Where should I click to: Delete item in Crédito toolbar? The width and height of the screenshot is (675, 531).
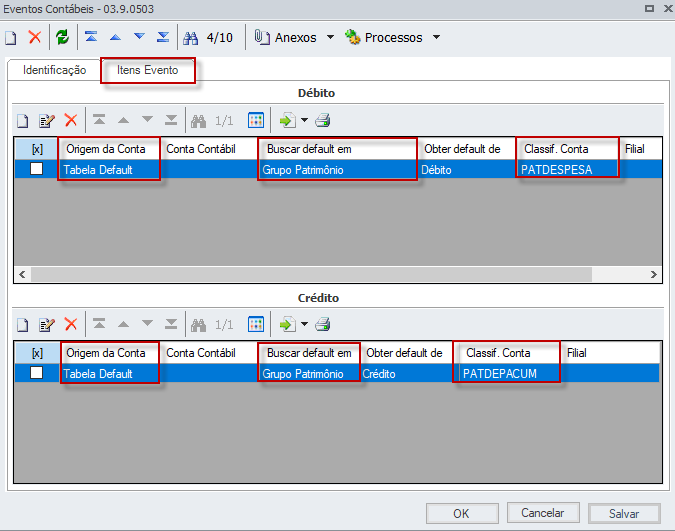pyautogui.click(x=71, y=324)
